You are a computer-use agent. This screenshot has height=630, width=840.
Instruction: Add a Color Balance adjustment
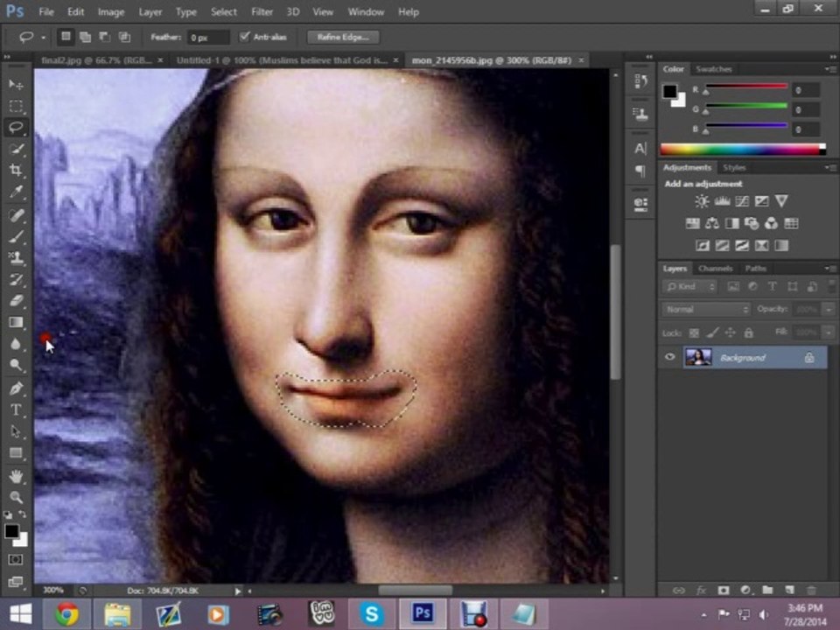click(x=712, y=223)
